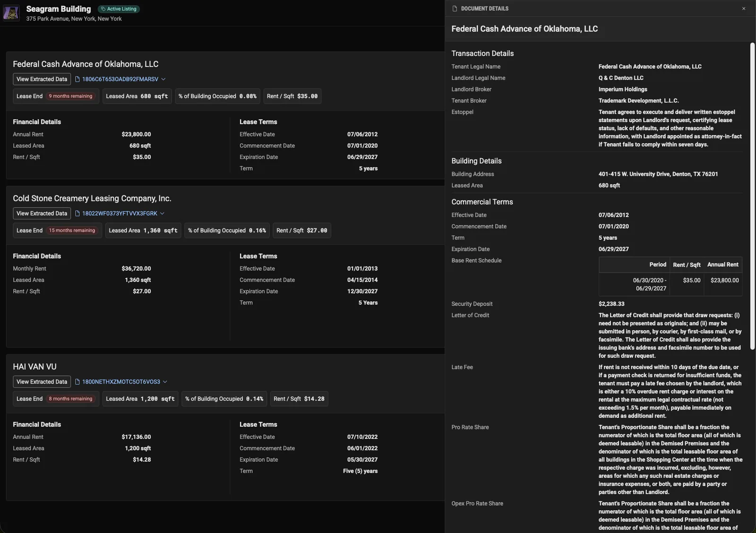Click the HAI VAN VU tenant heading
The height and width of the screenshot is (533, 756).
point(34,367)
